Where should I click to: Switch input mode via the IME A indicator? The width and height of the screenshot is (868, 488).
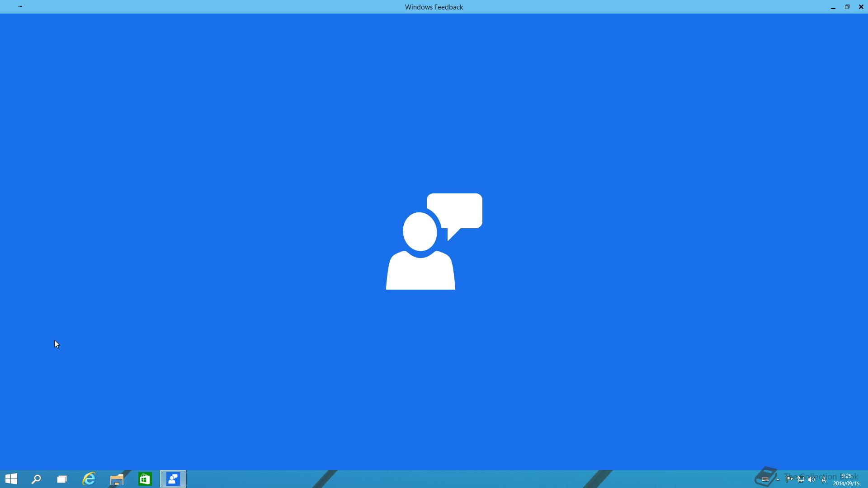[x=824, y=479]
